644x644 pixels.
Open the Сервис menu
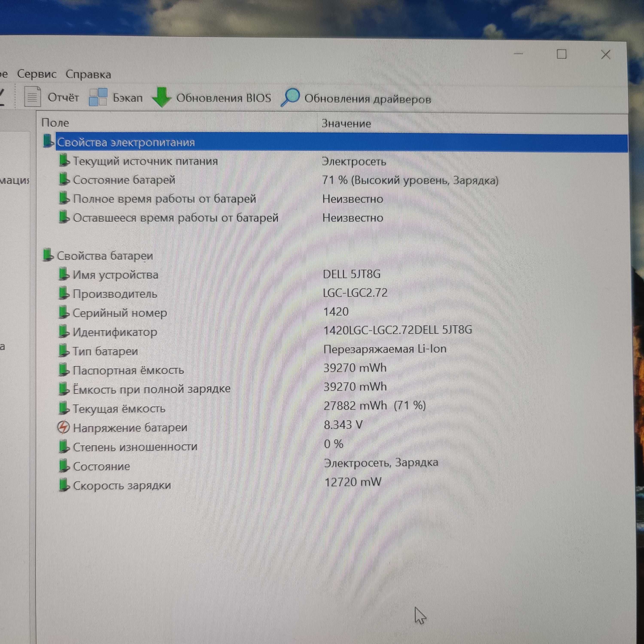[37, 74]
